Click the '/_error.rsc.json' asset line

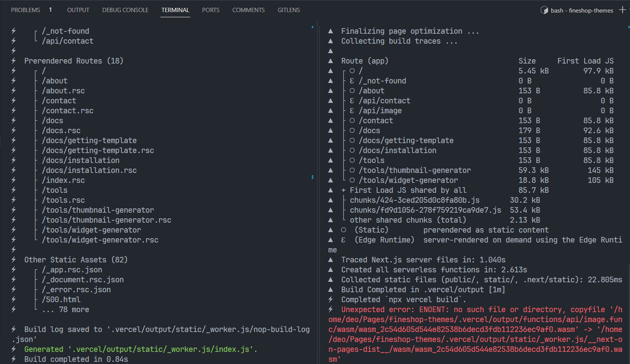(x=76, y=290)
